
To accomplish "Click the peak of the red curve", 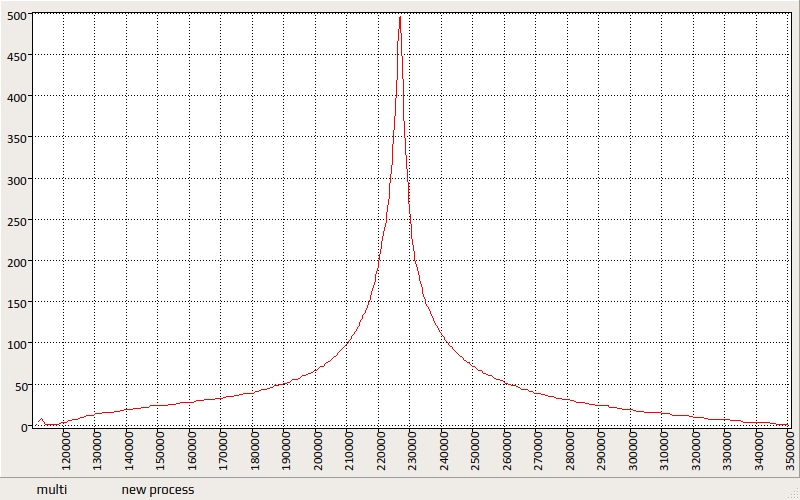I will [x=400, y=17].
